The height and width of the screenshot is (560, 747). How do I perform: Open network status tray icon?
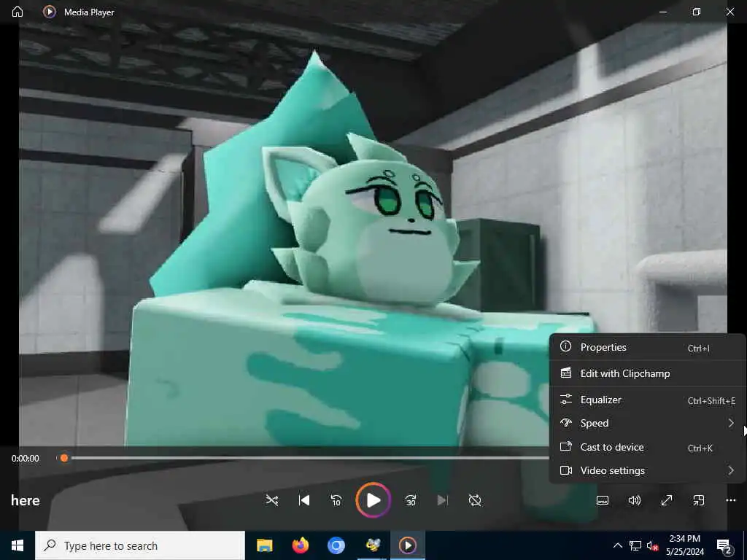click(x=635, y=545)
